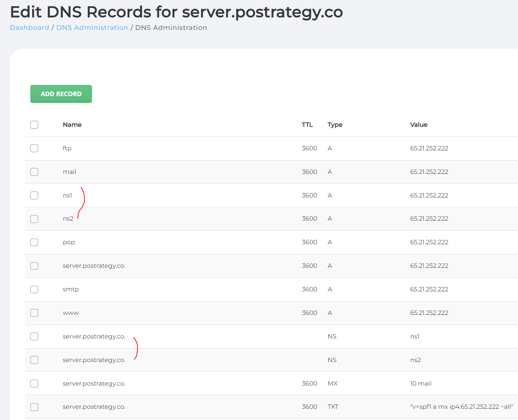This screenshot has width=518, height=420.
Task: Check the mail record checkbox
Action: tap(34, 172)
